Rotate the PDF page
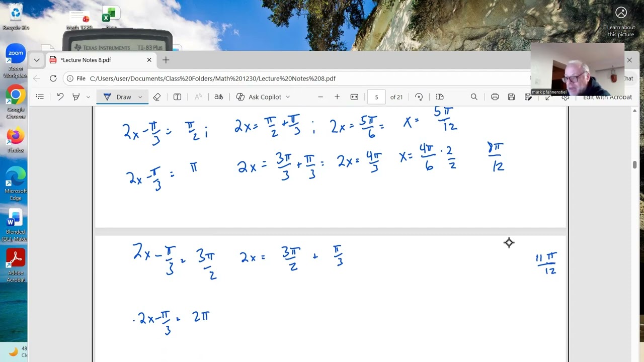This screenshot has width=644, height=362. tap(419, 97)
